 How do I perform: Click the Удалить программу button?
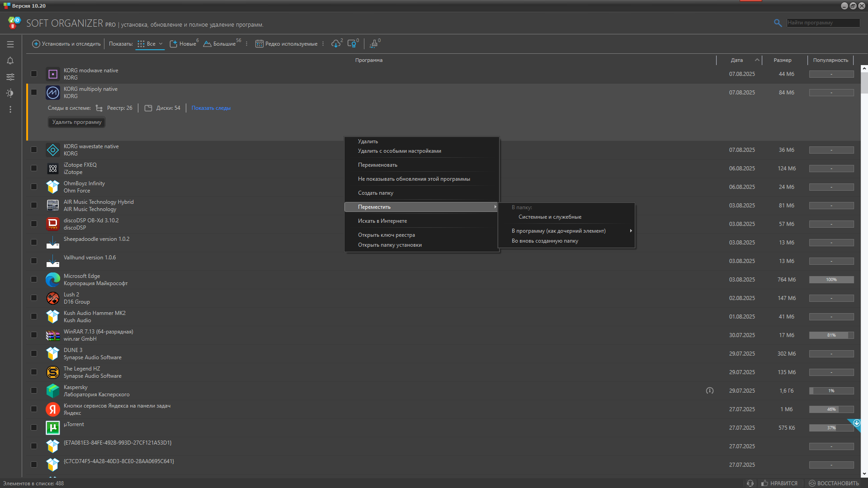point(76,122)
